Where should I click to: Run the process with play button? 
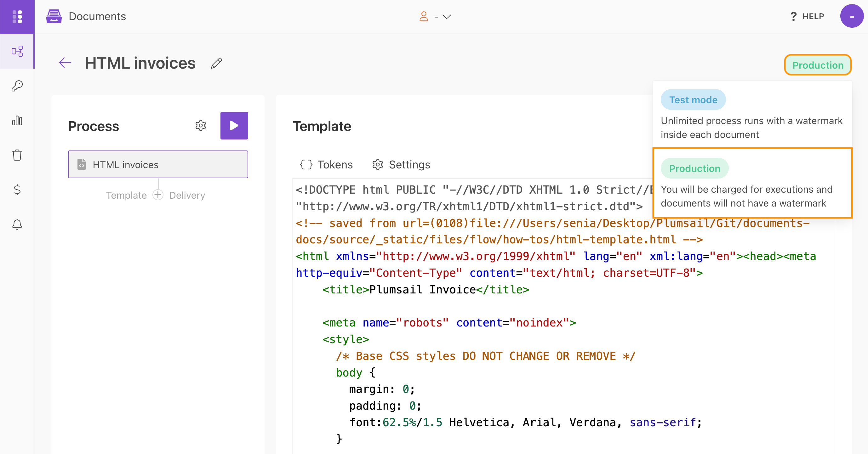[234, 126]
